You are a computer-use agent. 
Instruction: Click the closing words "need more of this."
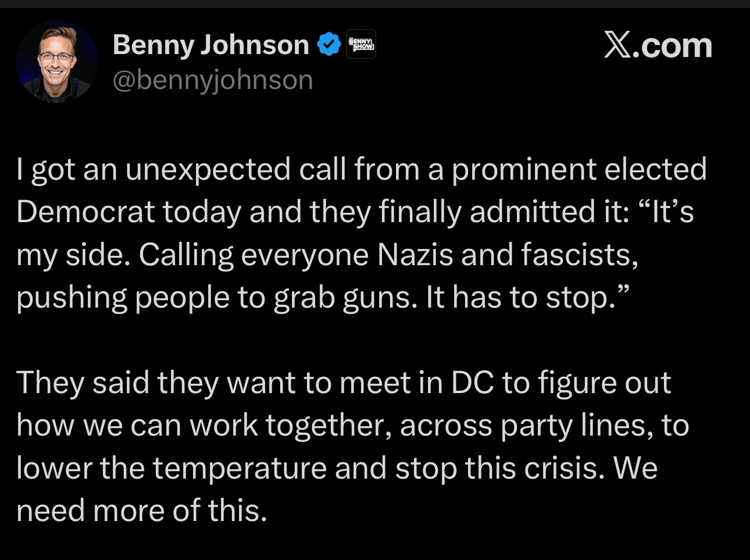[x=141, y=511]
